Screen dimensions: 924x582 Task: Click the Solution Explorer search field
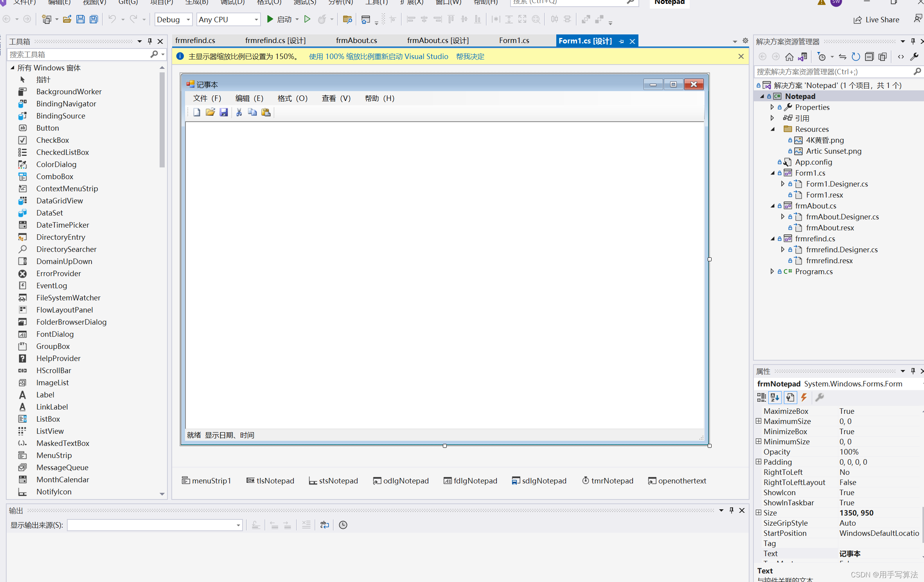(x=833, y=72)
